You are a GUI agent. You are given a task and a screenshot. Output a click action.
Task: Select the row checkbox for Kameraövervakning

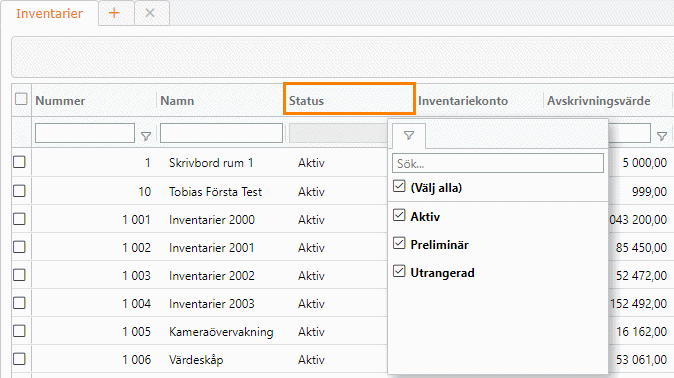(19, 331)
